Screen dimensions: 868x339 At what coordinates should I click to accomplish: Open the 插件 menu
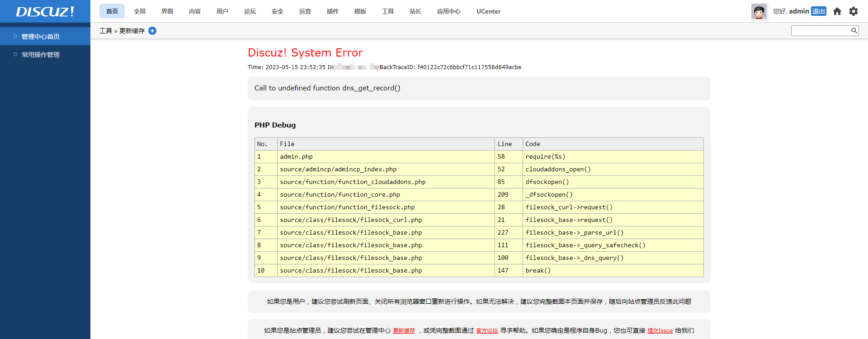[333, 11]
